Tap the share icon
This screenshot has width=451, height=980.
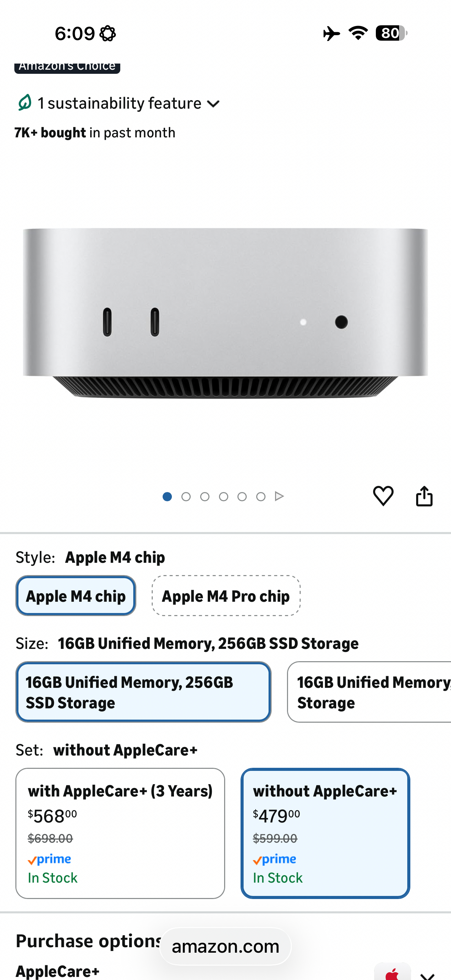(424, 496)
